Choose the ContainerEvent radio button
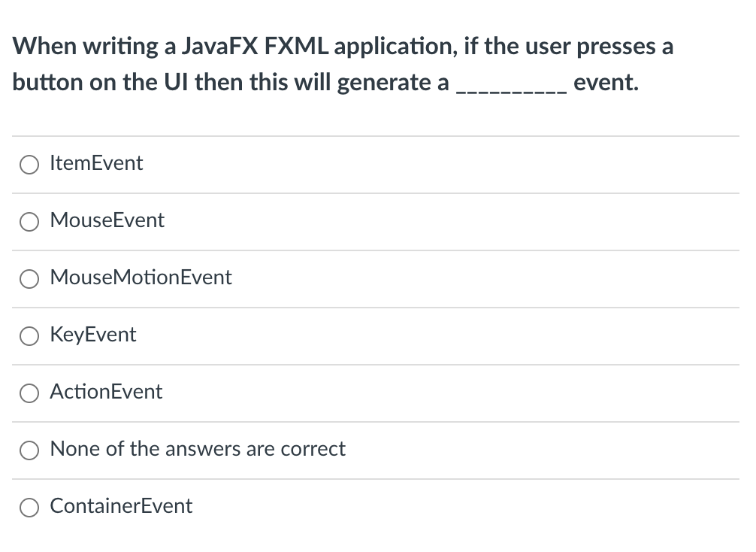Viewport: 756px width, 552px height. pyautogui.click(x=29, y=507)
